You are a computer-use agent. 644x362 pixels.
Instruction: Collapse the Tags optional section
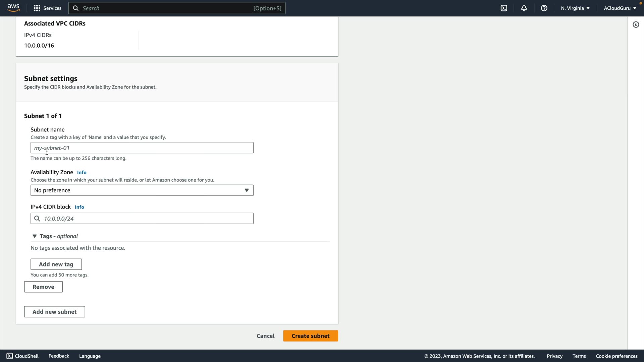click(35, 236)
